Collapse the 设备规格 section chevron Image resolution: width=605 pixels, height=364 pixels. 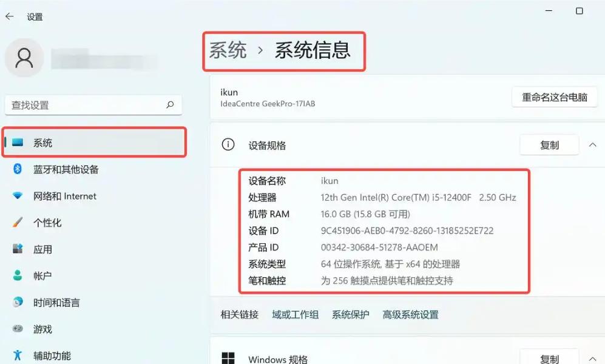(x=593, y=145)
